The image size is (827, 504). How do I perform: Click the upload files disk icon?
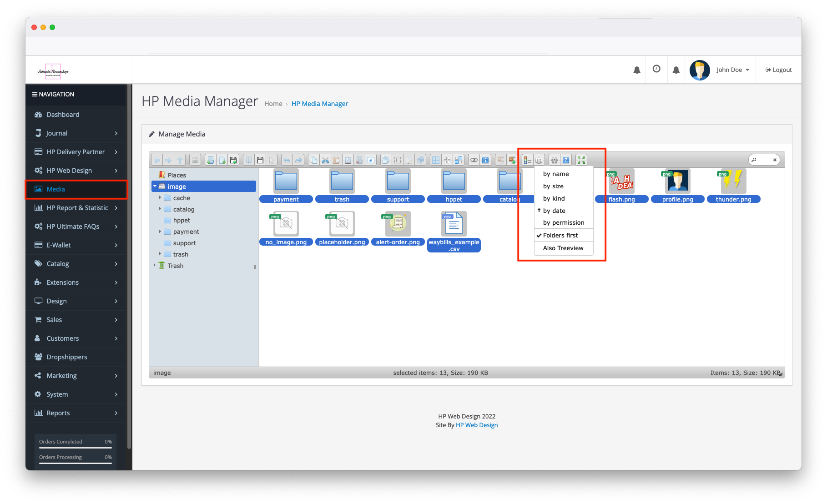[233, 160]
